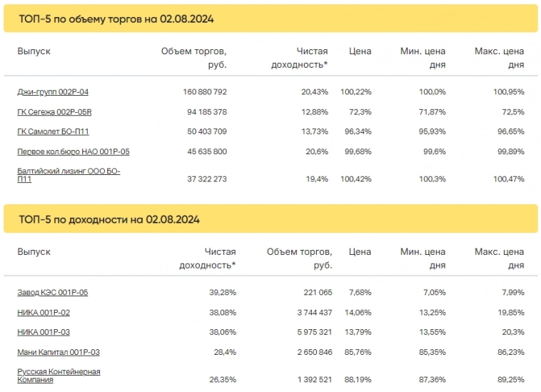Select Первое кол.бюро НАО 001Р-05 link
This screenshot has width=541, height=392.
point(73,151)
